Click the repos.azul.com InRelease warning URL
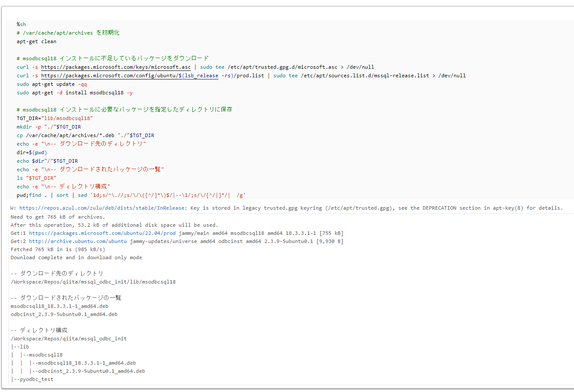Screen dimensions: 574x392 coord(103,208)
